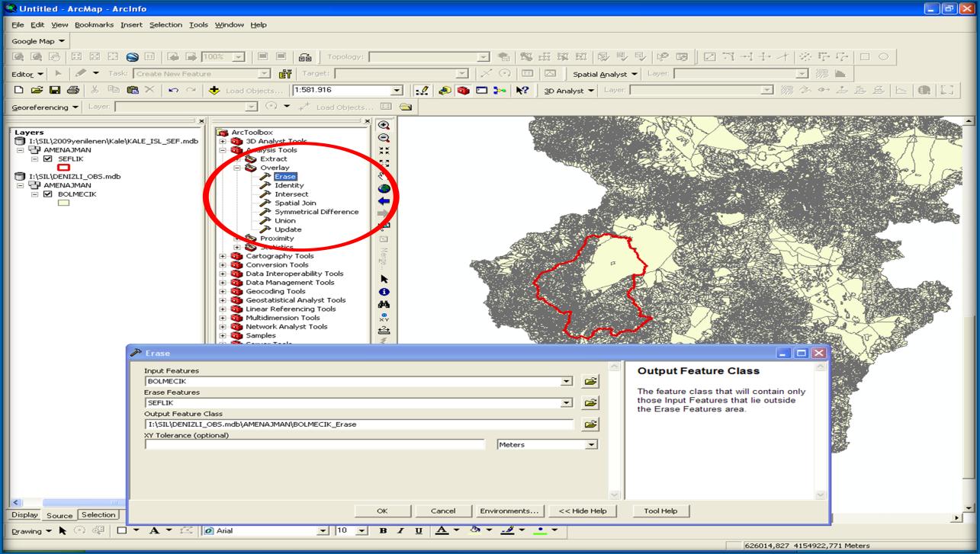Open Environments... settings button
Image resolution: width=980 pixels, height=554 pixels.
pyautogui.click(x=510, y=511)
